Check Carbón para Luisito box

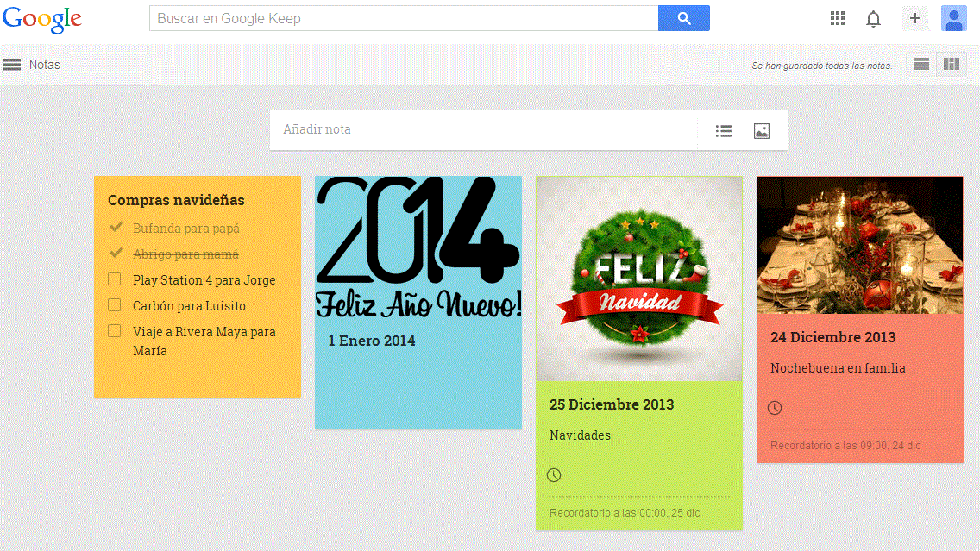tap(115, 305)
